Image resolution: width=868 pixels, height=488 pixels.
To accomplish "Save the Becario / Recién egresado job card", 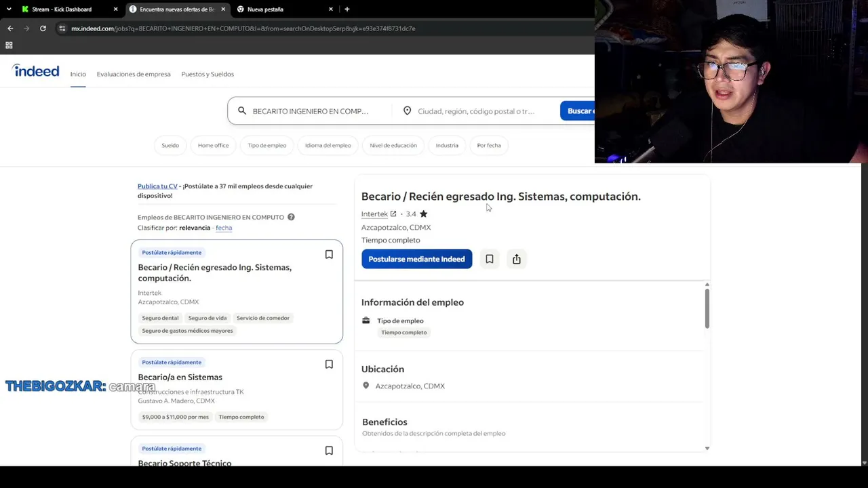I will pos(329,255).
